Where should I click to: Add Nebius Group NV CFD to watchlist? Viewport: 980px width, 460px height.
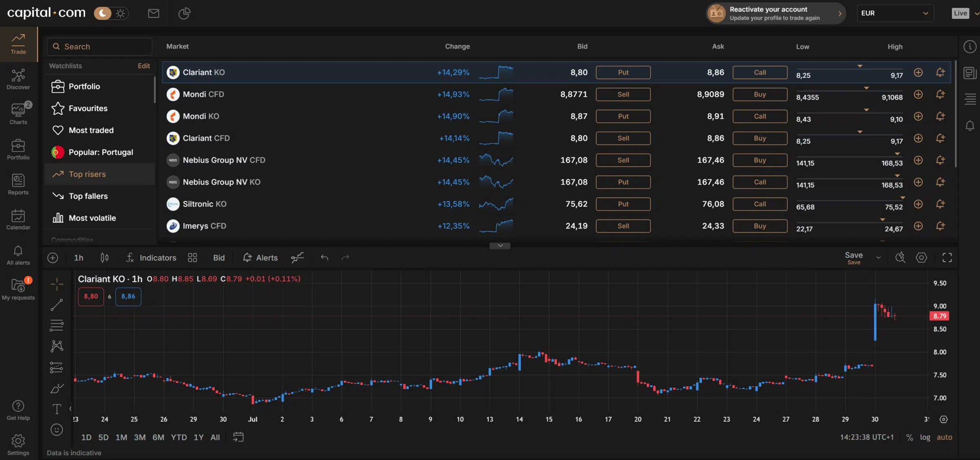pos(918,160)
